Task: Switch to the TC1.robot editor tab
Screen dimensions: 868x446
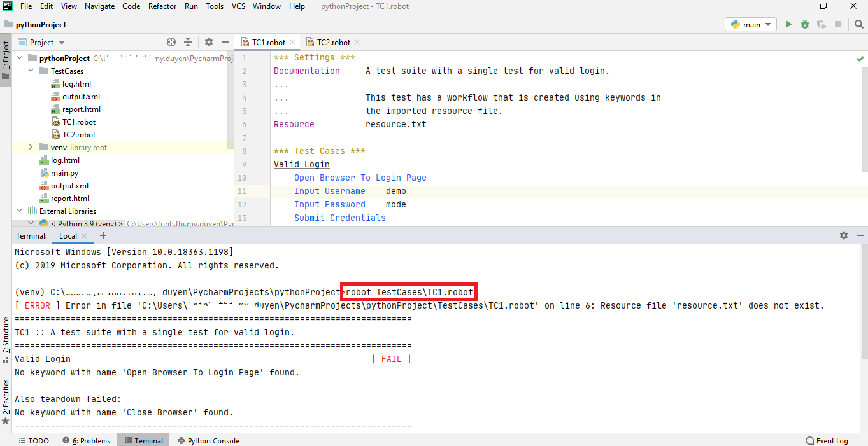Action: 267,42
